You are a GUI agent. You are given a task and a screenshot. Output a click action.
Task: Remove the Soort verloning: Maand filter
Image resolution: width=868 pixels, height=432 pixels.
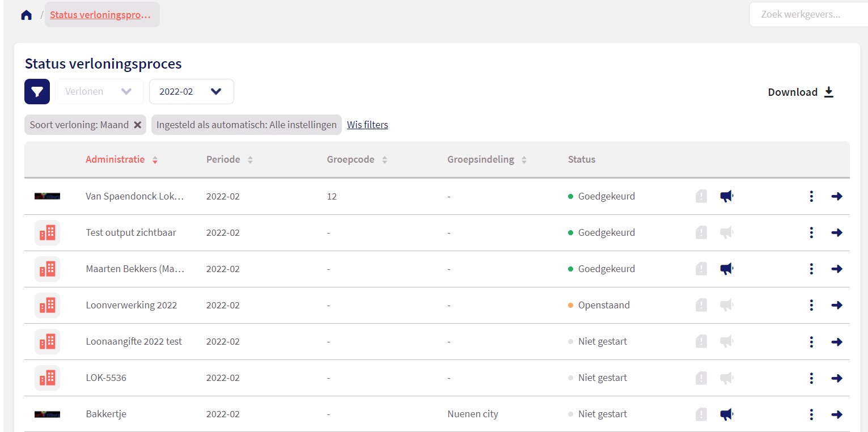point(137,125)
